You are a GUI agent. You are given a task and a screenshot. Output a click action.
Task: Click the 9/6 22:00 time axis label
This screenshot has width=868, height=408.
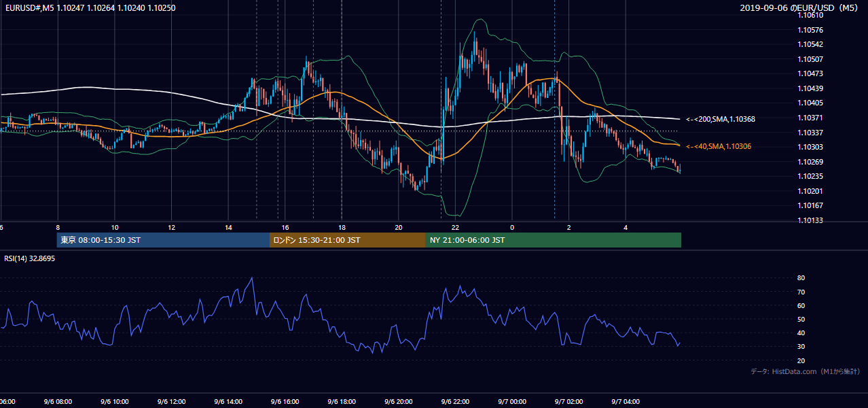[x=456, y=402]
